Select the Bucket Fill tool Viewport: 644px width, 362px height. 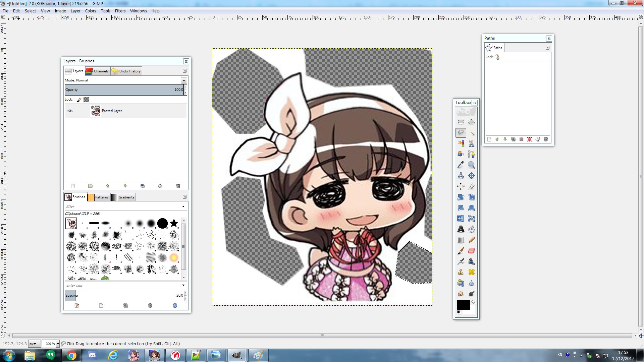[x=471, y=229]
